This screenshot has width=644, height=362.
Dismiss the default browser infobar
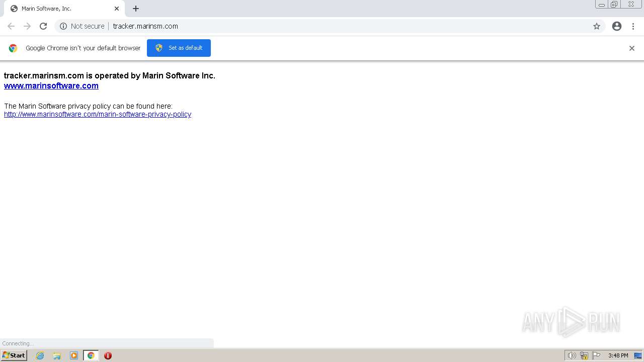tap(632, 48)
